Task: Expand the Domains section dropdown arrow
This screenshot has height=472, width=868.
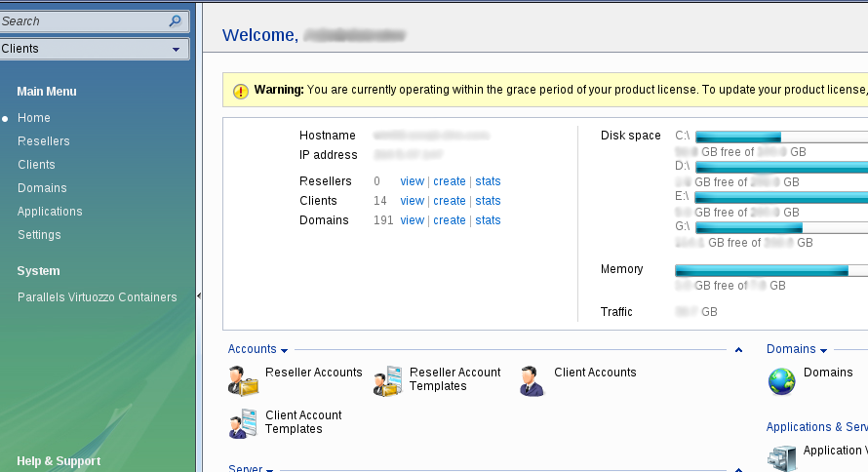Action: (x=823, y=351)
